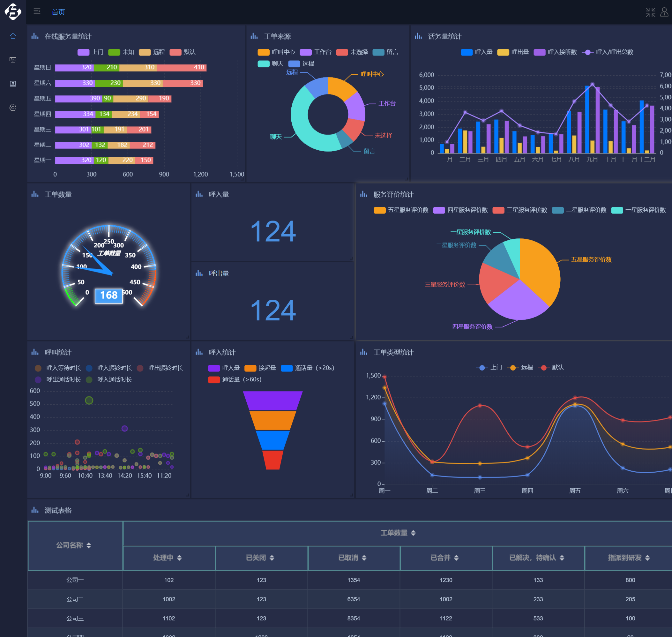This screenshot has height=637, width=672.
Task: Toggle 呼出通话时长 scatter legend
Action: 58,380
